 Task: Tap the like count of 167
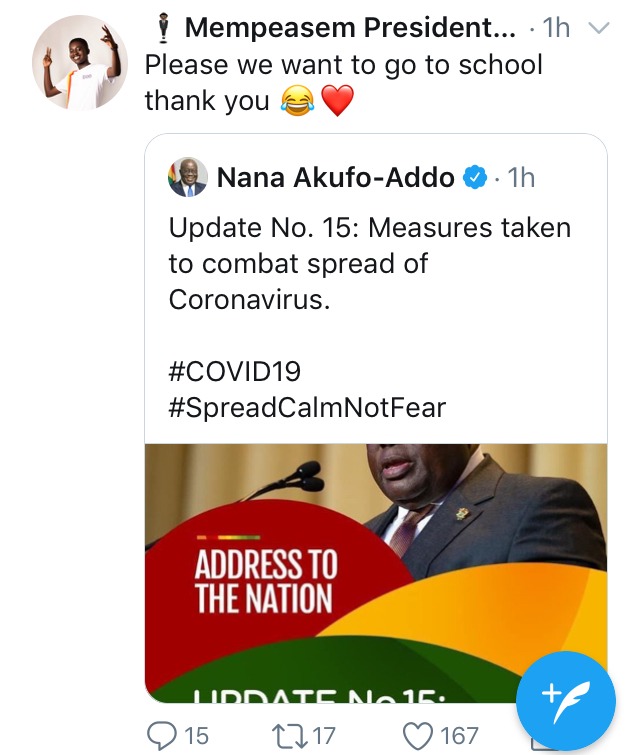point(459,736)
